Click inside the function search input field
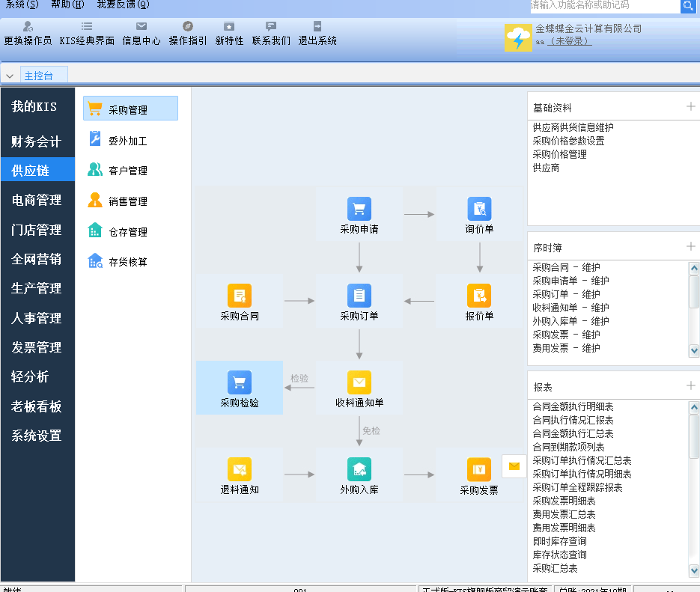The image size is (700, 592). (x=599, y=6)
